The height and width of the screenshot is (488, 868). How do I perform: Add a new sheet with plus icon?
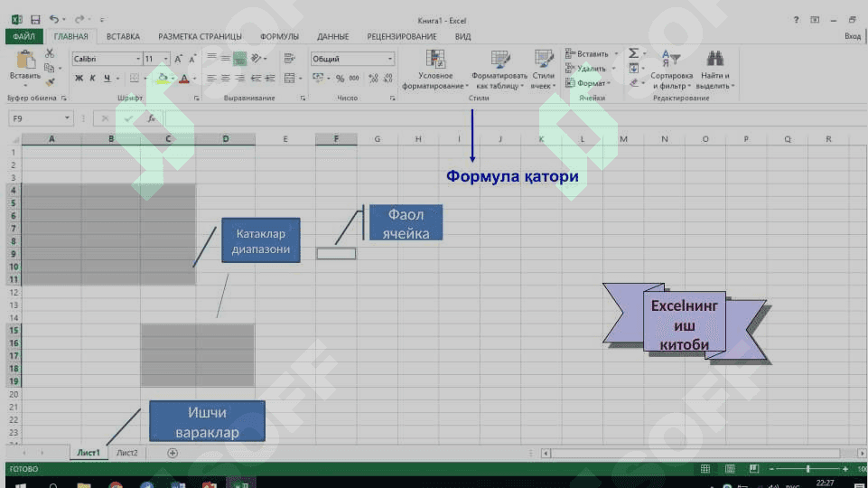[x=173, y=453]
